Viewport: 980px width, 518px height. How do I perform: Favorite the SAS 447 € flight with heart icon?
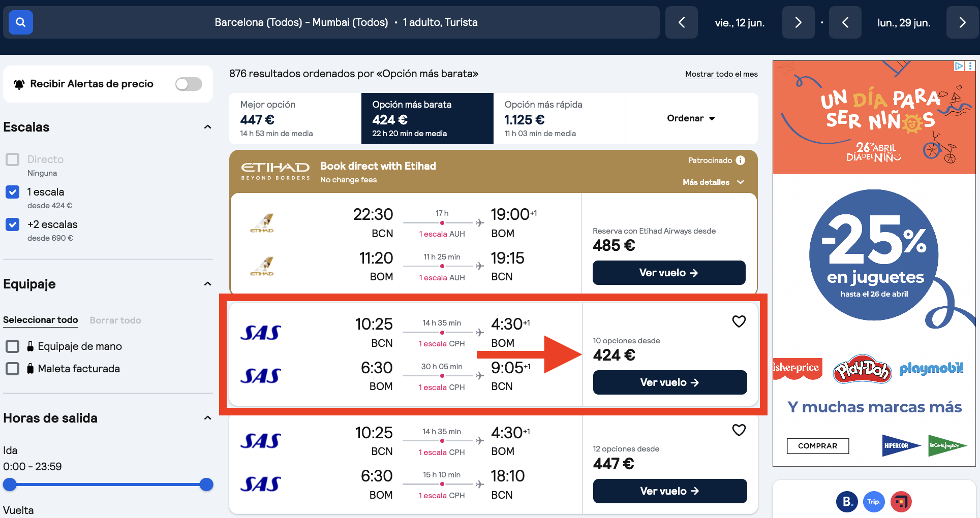coord(739,430)
